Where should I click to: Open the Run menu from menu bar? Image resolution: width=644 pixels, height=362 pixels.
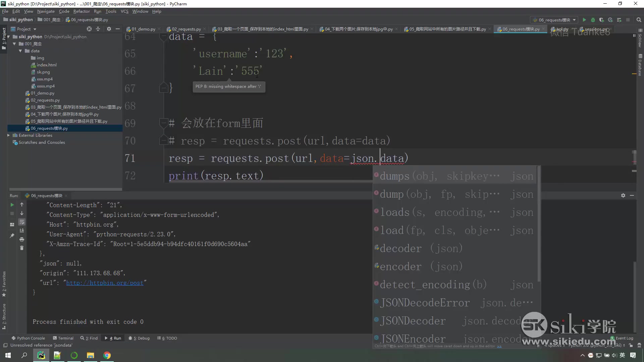click(x=97, y=11)
